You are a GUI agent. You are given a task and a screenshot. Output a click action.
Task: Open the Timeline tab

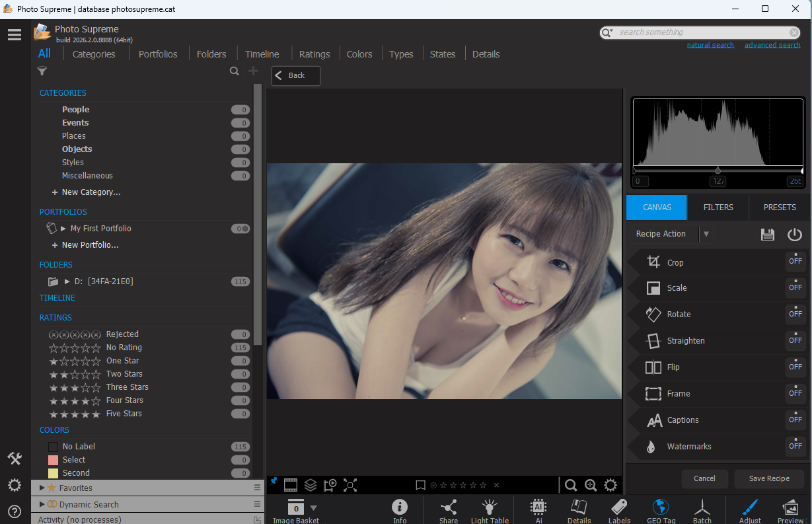pyautogui.click(x=262, y=54)
